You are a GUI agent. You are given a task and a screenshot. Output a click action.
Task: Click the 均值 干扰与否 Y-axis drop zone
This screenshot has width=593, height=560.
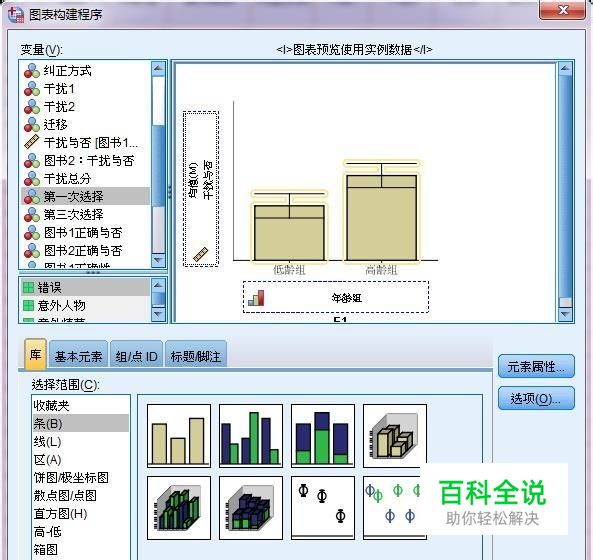(201, 189)
